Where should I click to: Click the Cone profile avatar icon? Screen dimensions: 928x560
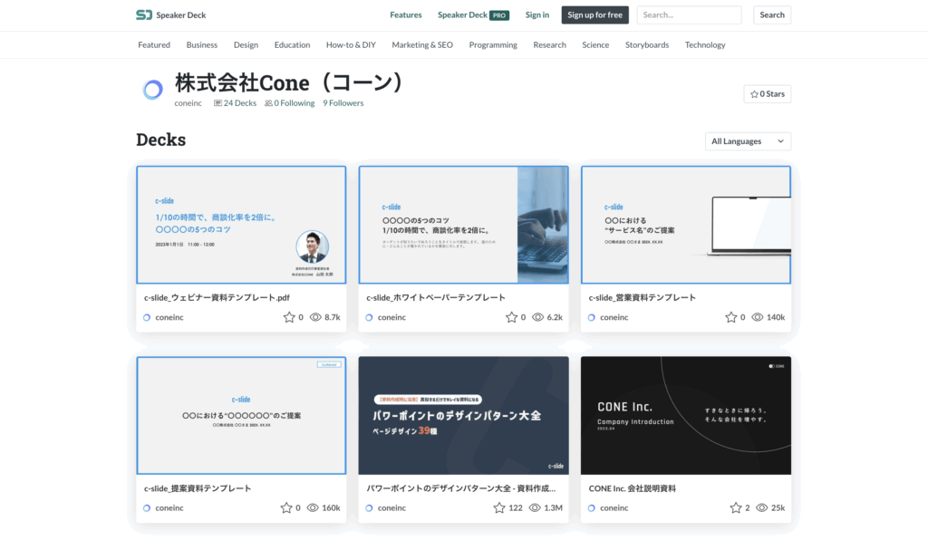pyautogui.click(x=152, y=89)
